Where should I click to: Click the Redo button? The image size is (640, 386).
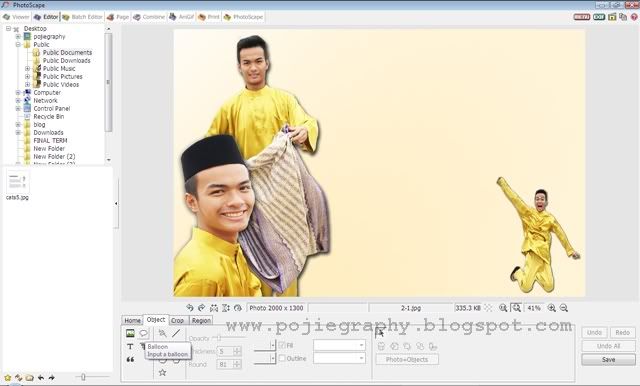[622, 333]
